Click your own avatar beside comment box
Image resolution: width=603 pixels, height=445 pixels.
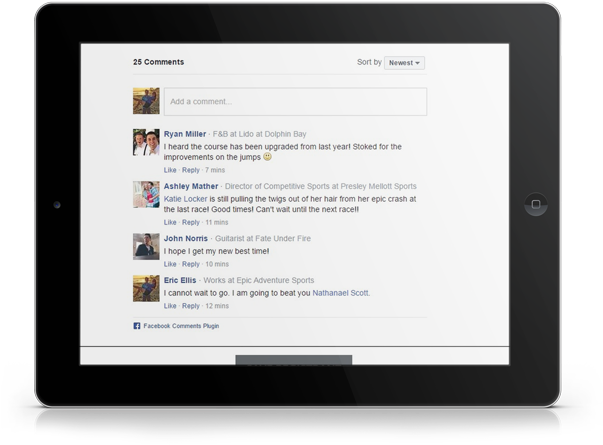pos(146,101)
